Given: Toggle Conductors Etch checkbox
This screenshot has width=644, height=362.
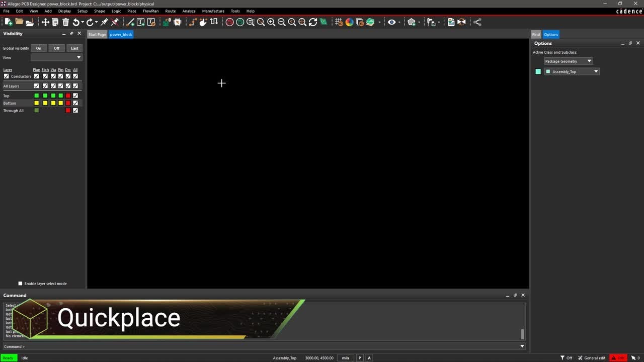Looking at the screenshot, I should point(45,76).
